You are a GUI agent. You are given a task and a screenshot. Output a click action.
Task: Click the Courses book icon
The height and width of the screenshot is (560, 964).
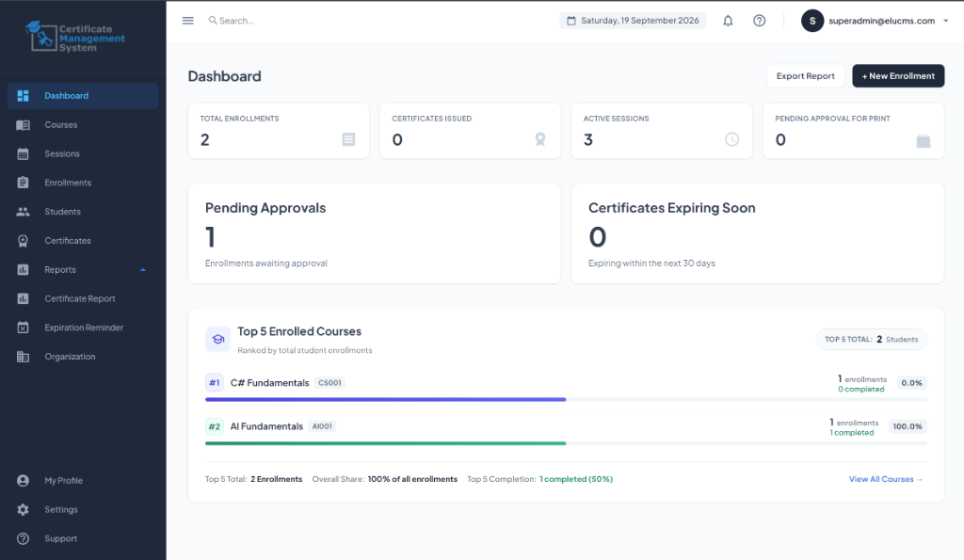[23, 125]
